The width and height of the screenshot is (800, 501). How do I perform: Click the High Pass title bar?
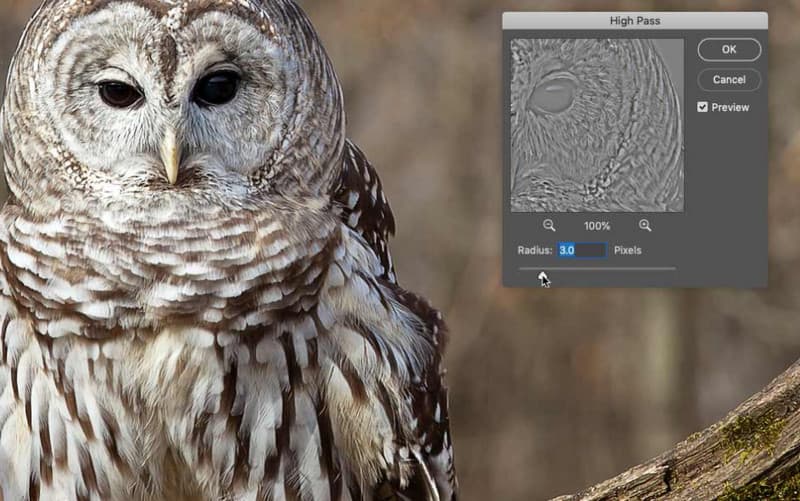[635, 21]
